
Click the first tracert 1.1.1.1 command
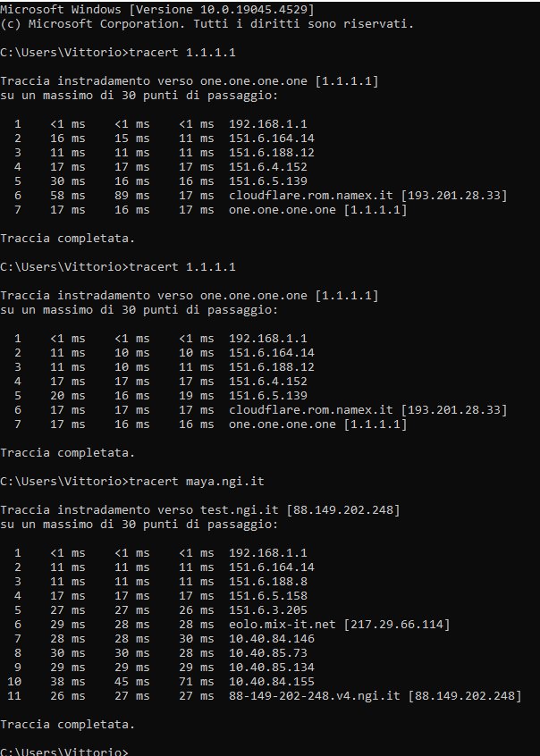[182, 52]
